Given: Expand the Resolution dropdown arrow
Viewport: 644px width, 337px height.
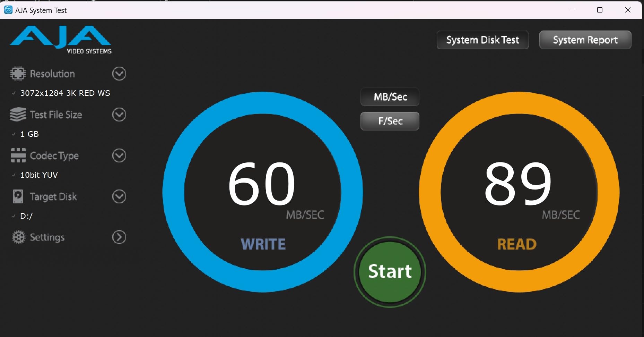Looking at the screenshot, I should [x=119, y=74].
